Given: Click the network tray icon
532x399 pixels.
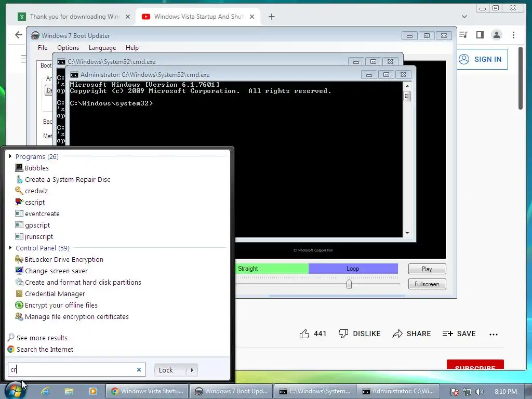Looking at the screenshot, I should click(x=467, y=392).
